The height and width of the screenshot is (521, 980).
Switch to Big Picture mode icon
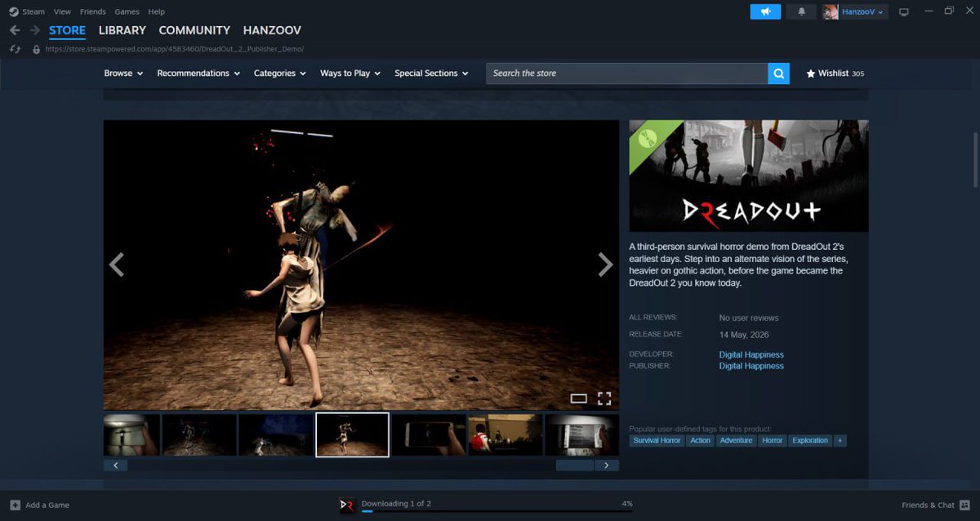(x=903, y=11)
